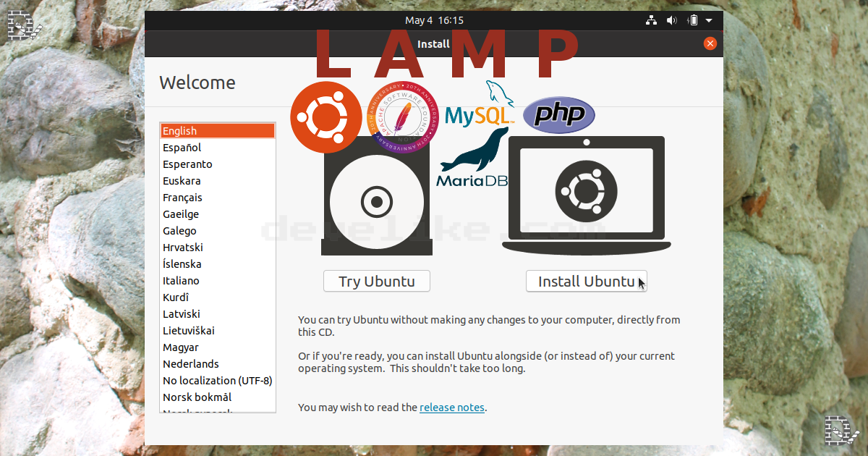
Task: Open the May 4 16:15 clock menu
Action: [x=434, y=20]
